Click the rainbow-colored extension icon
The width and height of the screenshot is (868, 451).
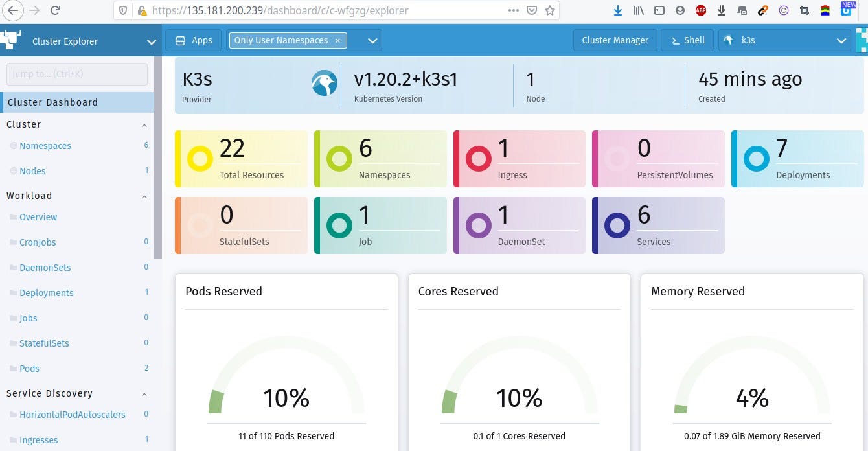click(825, 10)
